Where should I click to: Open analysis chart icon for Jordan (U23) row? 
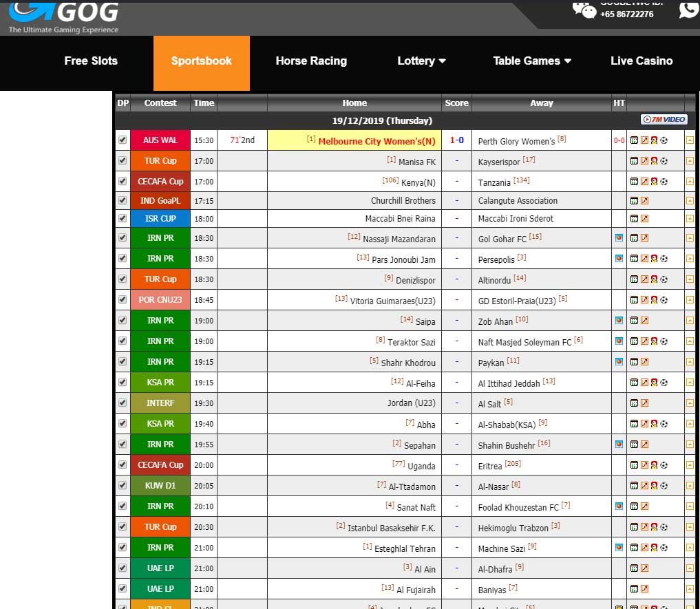pos(634,403)
